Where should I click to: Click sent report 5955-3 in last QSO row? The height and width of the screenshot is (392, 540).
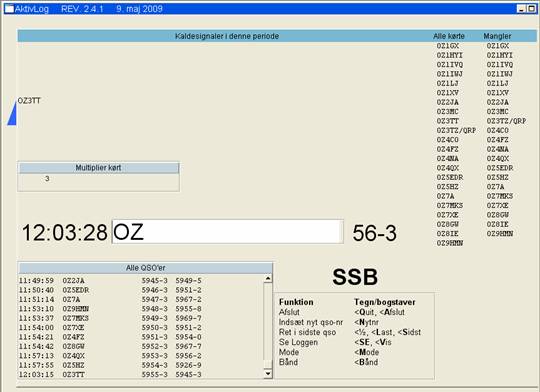155,374
